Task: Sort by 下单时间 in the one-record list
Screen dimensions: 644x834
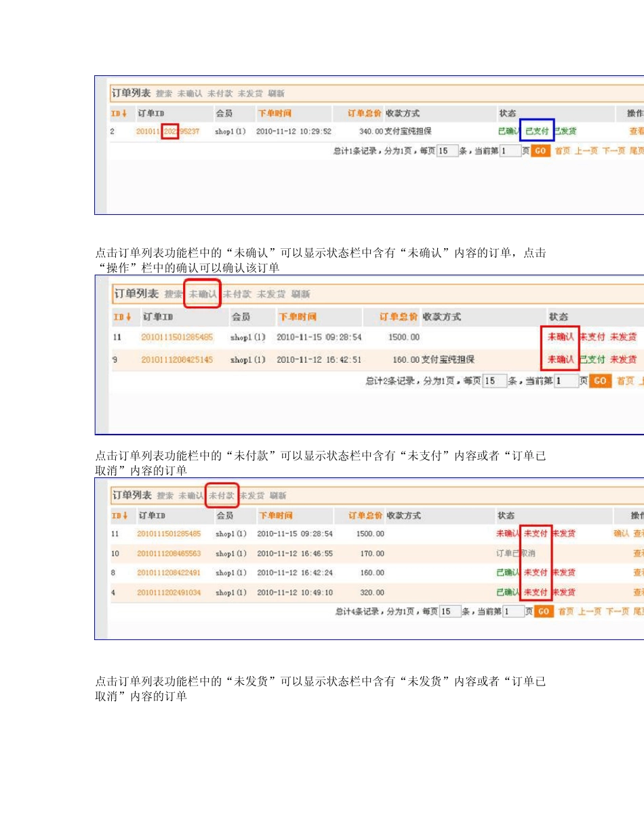Action: coord(275,113)
